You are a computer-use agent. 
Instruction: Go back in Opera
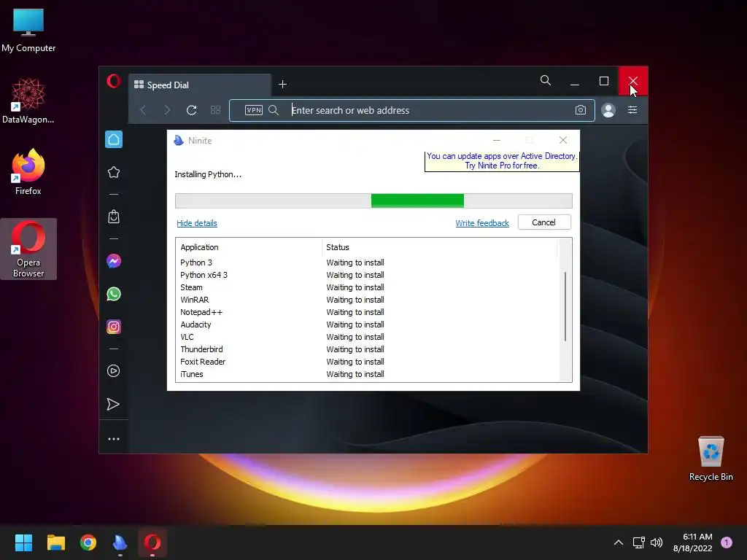tap(143, 110)
